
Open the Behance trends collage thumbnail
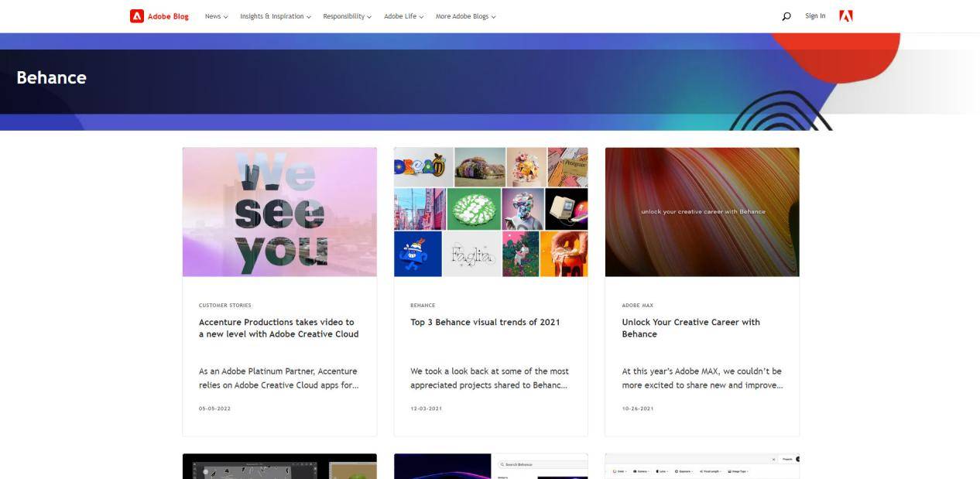491,212
